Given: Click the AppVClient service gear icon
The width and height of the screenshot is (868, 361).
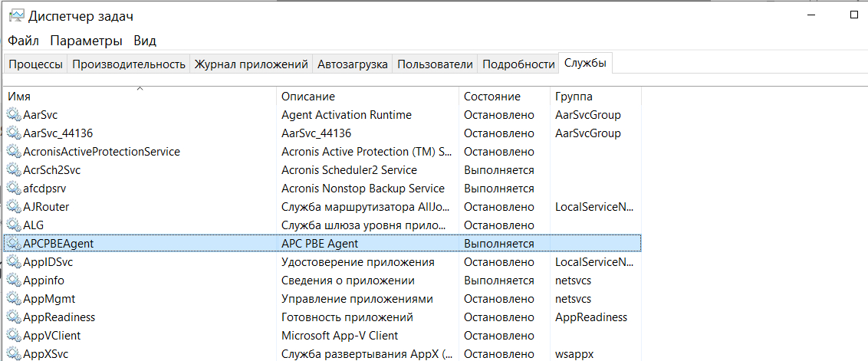Looking at the screenshot, I should coord(14,336).
